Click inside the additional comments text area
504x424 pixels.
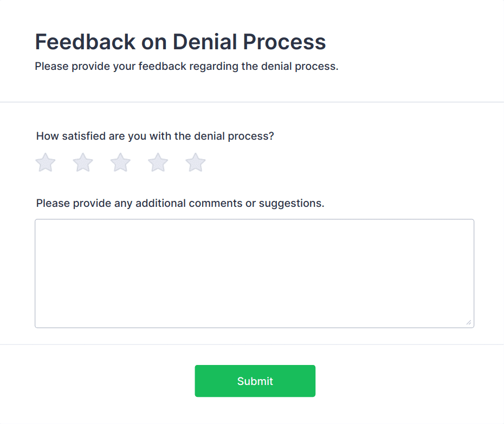click(x=254, y=273)
